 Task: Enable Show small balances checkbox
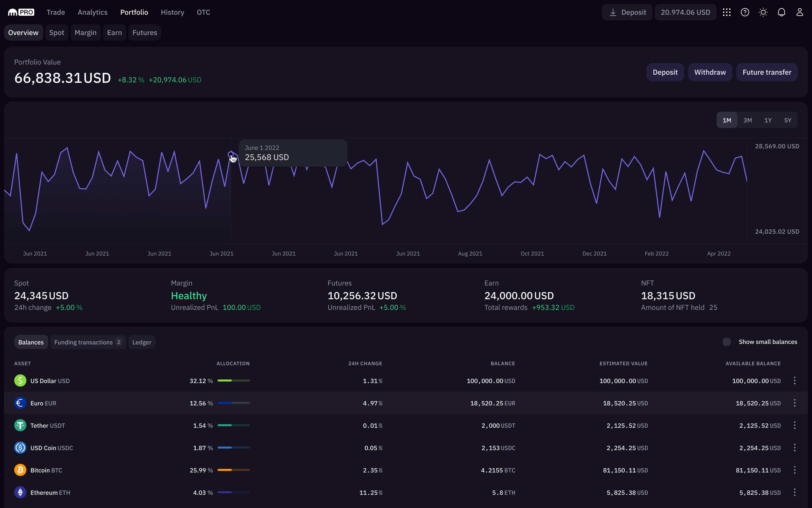[727, 342]
